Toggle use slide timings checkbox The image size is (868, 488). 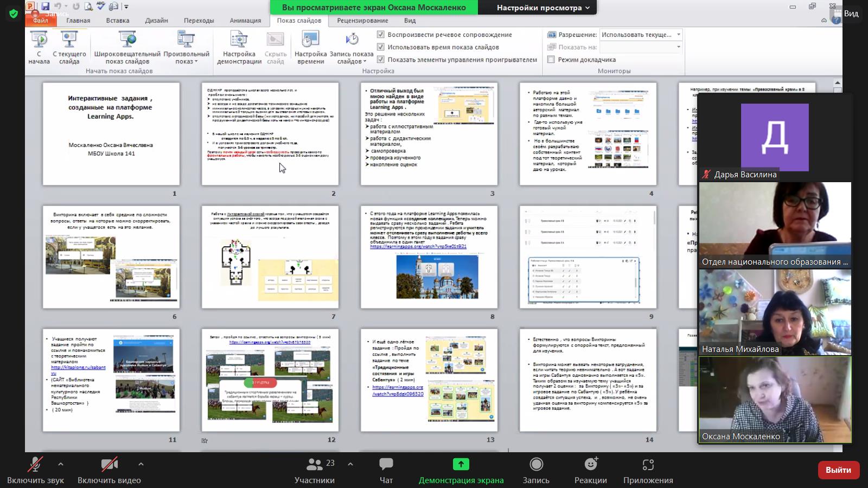[381, 47]
